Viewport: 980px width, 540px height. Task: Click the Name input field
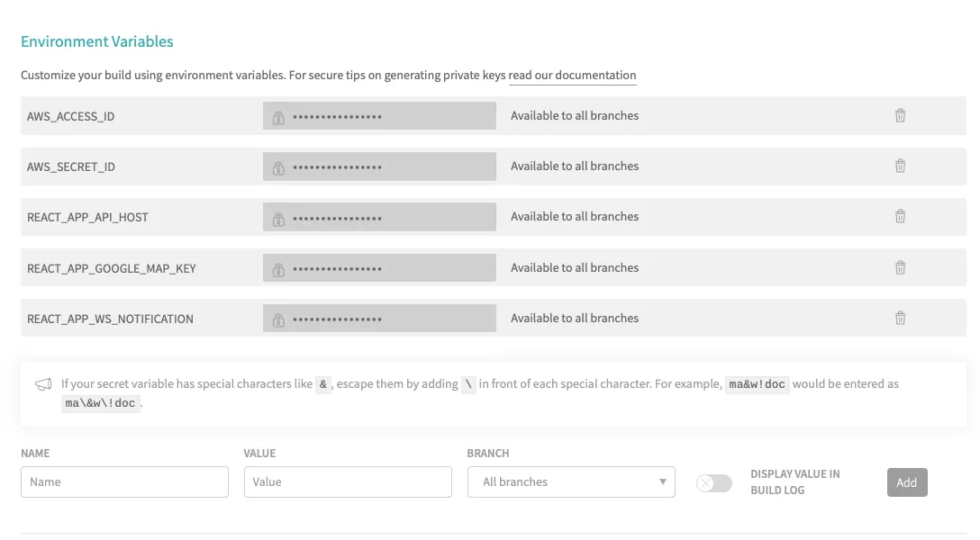(x=124, y=481)
